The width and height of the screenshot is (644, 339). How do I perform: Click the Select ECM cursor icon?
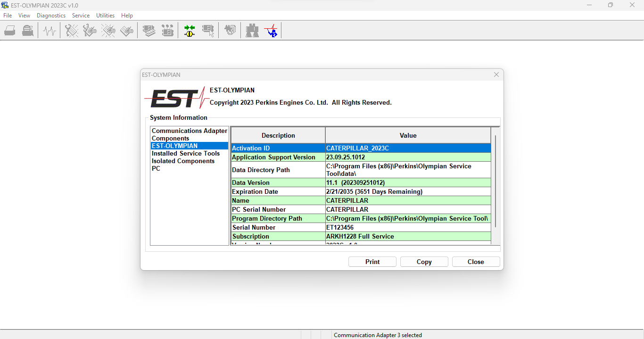click(x=208, y=31)
